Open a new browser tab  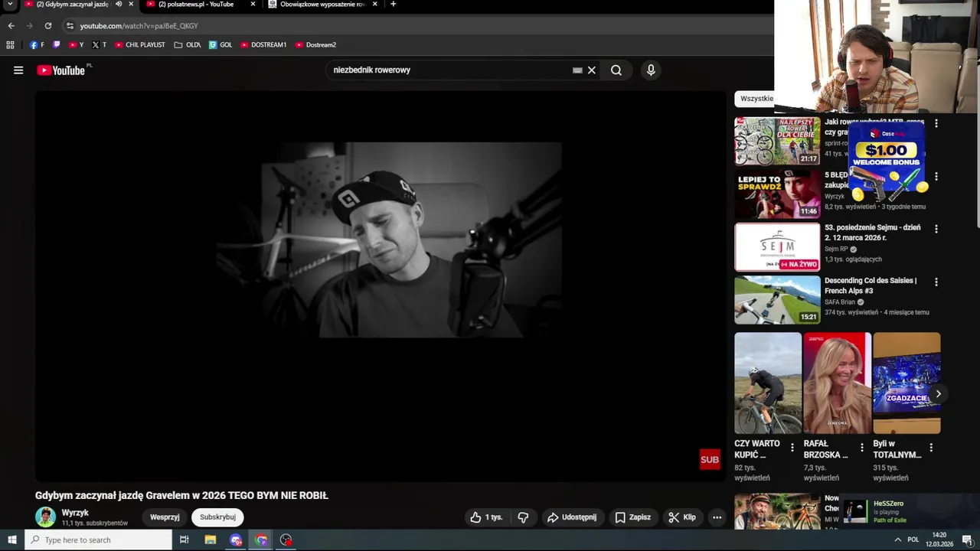click(x=393, y=4)
